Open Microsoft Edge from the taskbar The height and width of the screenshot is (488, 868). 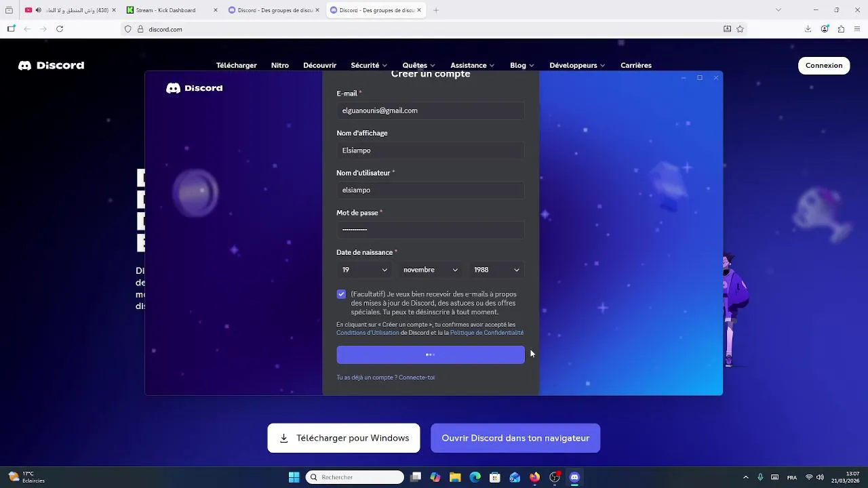475,477
